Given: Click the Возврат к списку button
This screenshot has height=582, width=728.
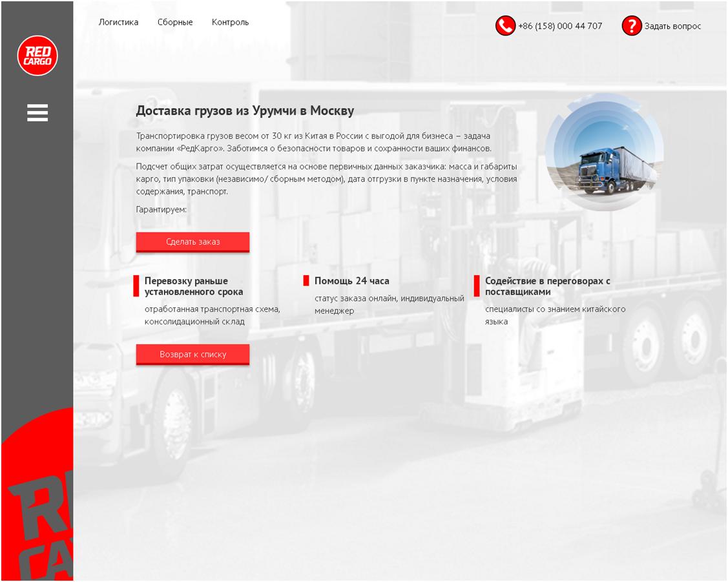Looking at the screenshot, I should tap(192, 355).
